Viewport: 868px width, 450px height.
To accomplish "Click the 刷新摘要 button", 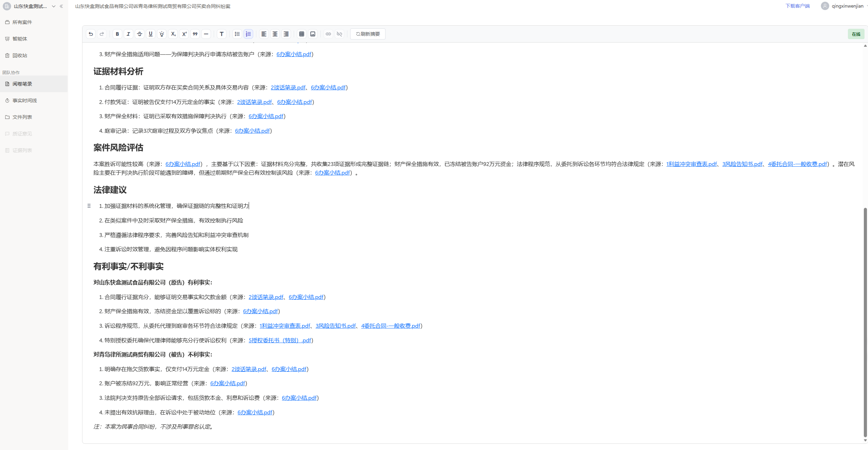I will (x=368, y=34).
